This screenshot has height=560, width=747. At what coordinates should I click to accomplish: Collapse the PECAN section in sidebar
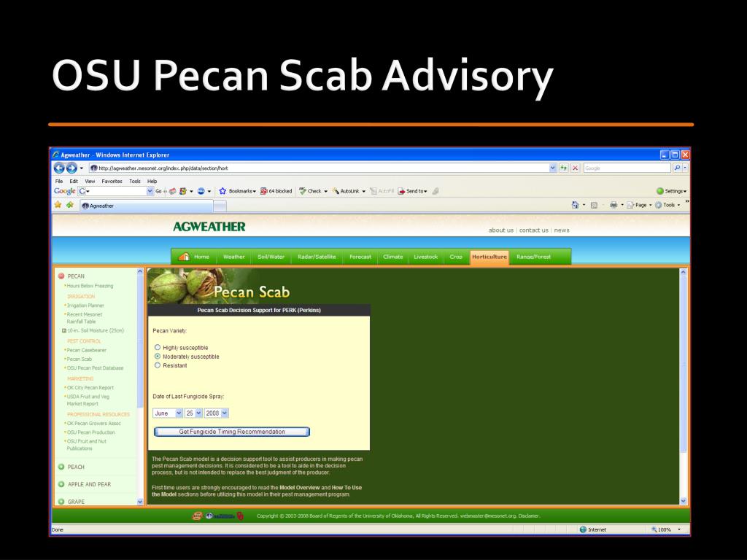click(61, 276)
